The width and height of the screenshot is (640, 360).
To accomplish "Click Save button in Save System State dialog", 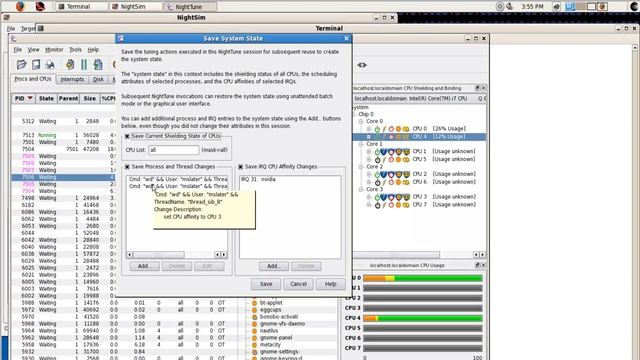I will [266, 284].
